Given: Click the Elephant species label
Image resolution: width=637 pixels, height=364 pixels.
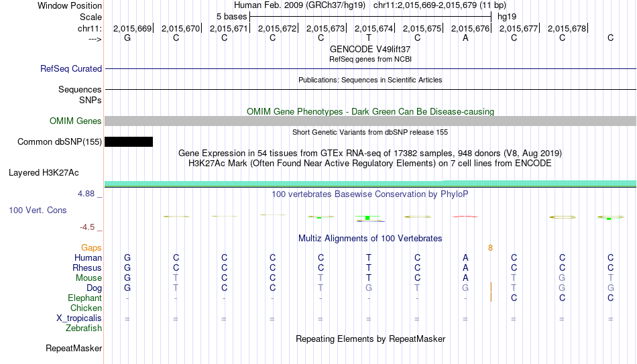Looking at the screenshot, I should point(84,298).
